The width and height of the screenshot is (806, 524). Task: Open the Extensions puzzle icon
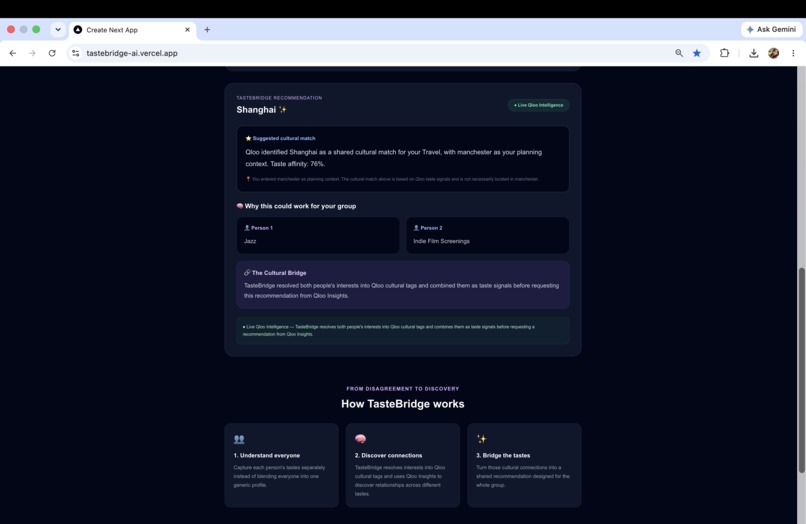(x=724, y=53)
